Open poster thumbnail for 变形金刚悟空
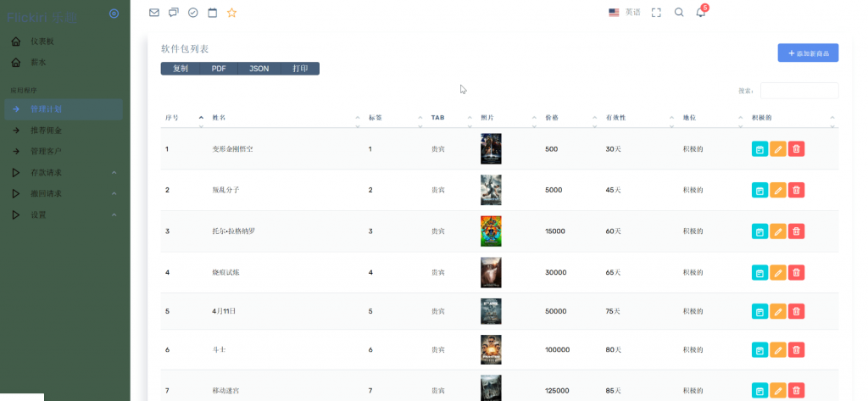868x401 pixels. point(491,149)
